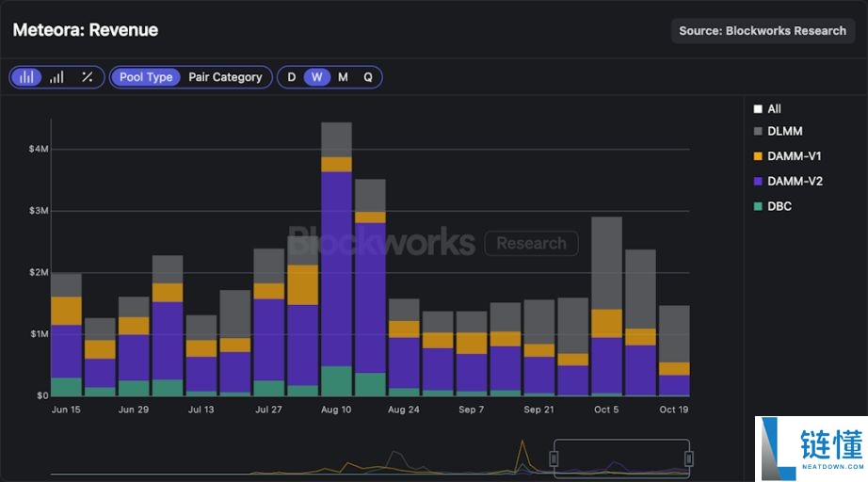Viewport: 868px width, 482px height.
Task: Click the Oct 5 revenue bar
Action: 606,306
